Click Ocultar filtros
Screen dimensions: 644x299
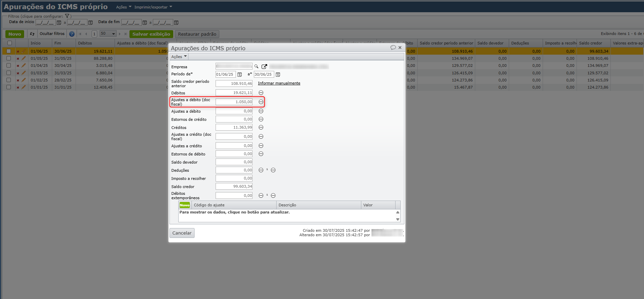click(52, 34)
